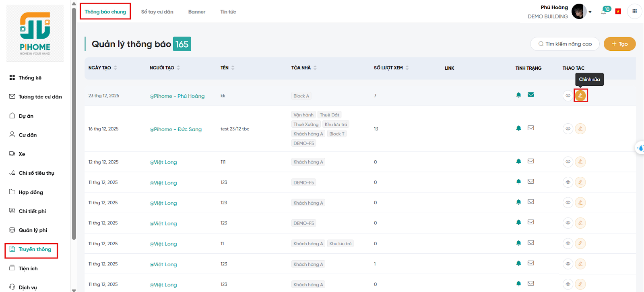Click the Tìm kiếm nâng cao search field
The height and width of the screenshot is (292, 644).
pyautogui.click(x=565, y=44)
